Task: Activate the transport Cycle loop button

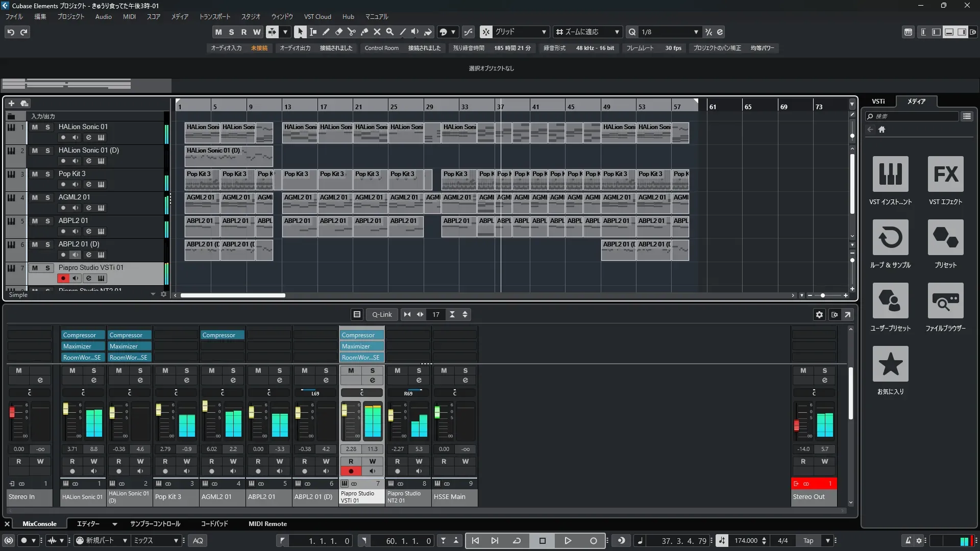Action: click(x=517, y=541)
